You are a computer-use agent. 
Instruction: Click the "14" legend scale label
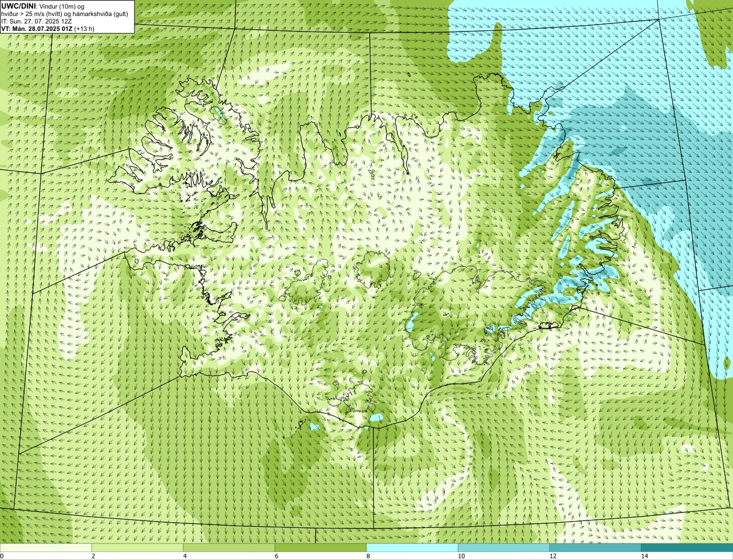tap(644, 556)
